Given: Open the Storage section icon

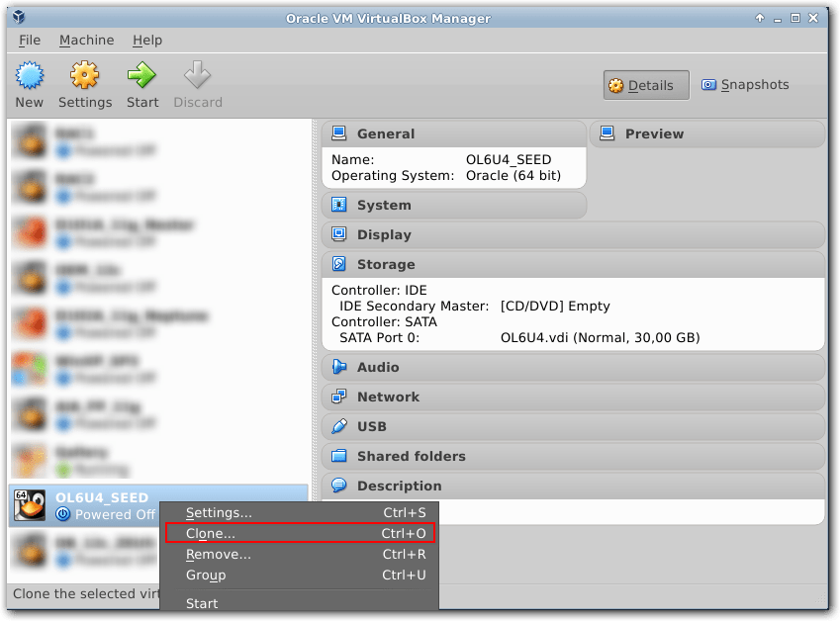Looking at the screenshot, I should [336, 264].
